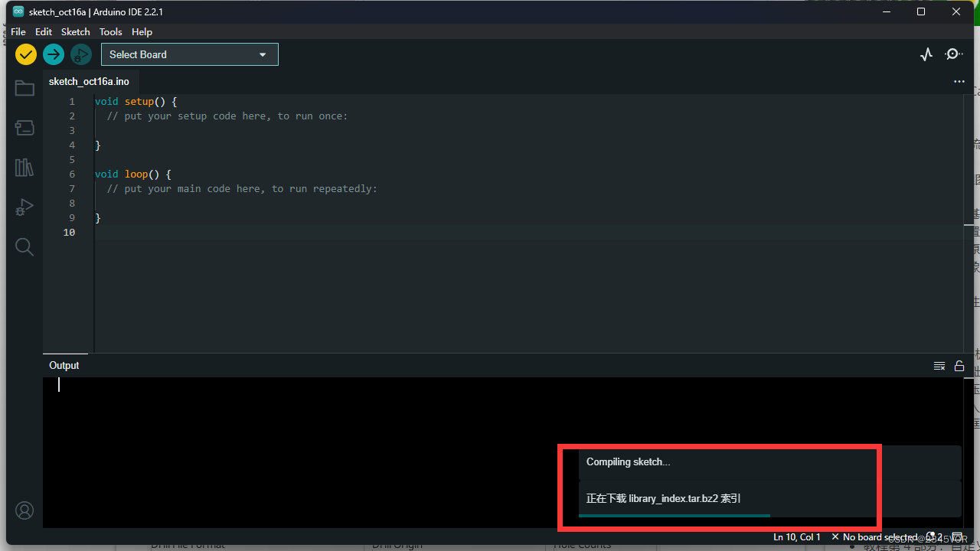980x551 pixels.
Task: Close the Arduino IDE window
Action: 956,11
